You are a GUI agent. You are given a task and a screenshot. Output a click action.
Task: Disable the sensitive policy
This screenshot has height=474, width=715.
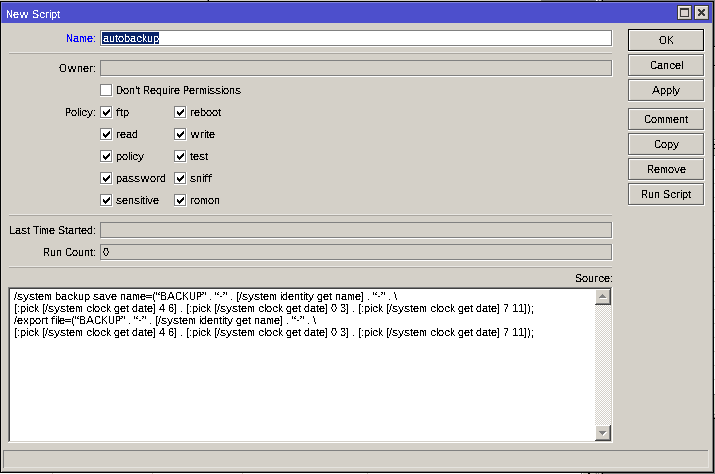(106, 200)
